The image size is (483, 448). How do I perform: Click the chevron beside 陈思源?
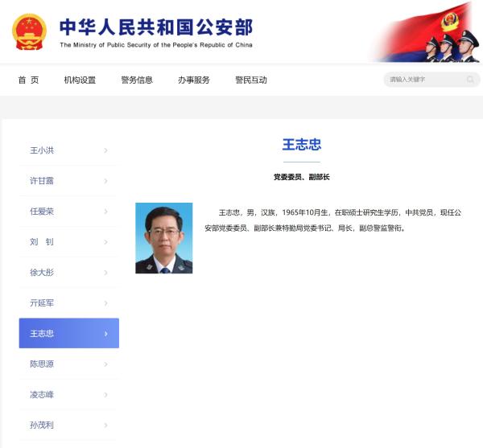[105, 364]
